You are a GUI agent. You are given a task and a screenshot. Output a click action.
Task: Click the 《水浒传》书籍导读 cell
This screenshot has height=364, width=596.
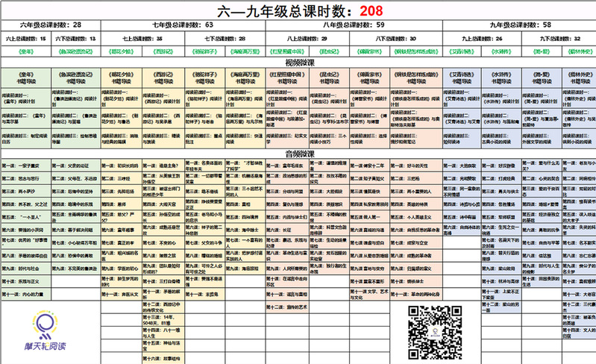[x=501, y=78]
